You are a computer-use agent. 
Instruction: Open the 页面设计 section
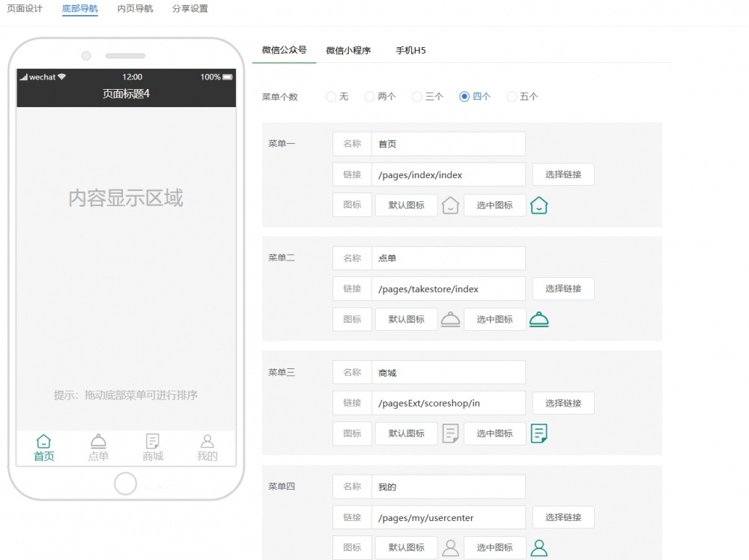(x=25, y=10)
